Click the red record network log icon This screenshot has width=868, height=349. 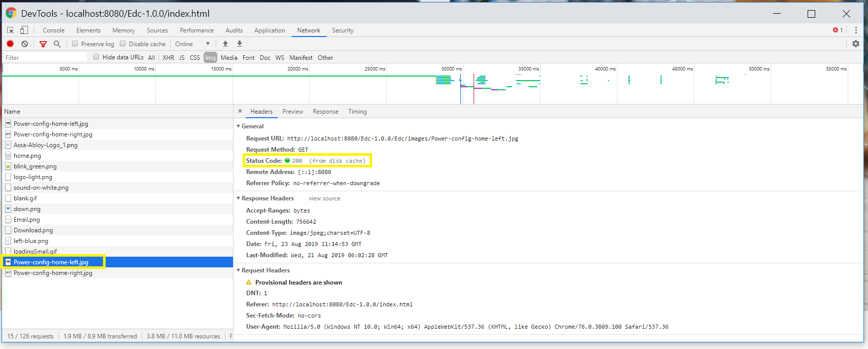[x=10, y=44]
